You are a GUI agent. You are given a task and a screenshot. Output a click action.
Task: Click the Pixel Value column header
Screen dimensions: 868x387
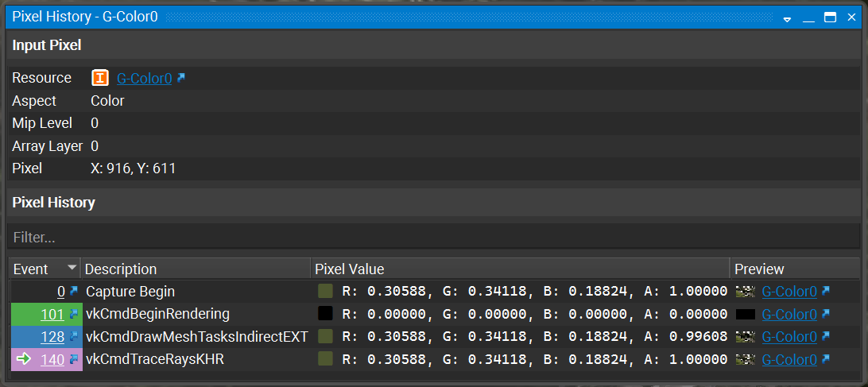coord(519,269)
